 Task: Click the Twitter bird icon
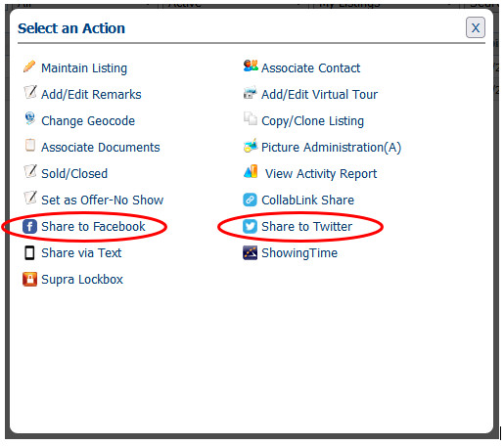(250, 226)
